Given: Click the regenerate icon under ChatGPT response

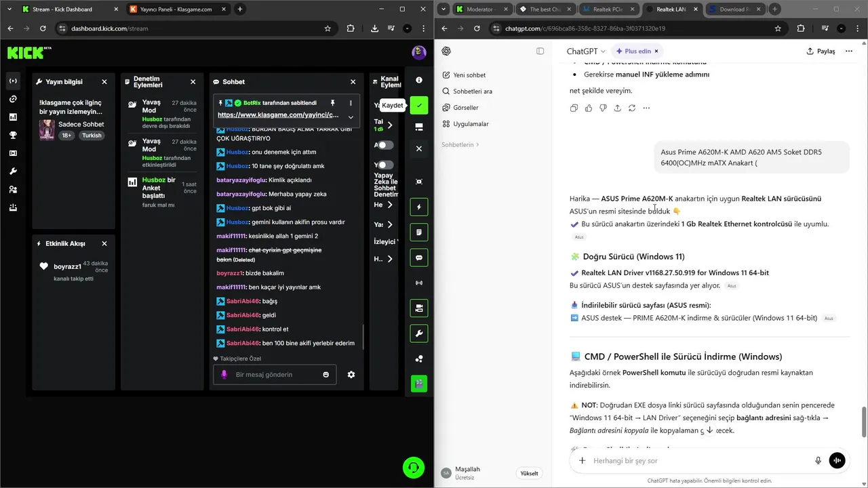Looking at the screenshot, I should tap(632, 108).
